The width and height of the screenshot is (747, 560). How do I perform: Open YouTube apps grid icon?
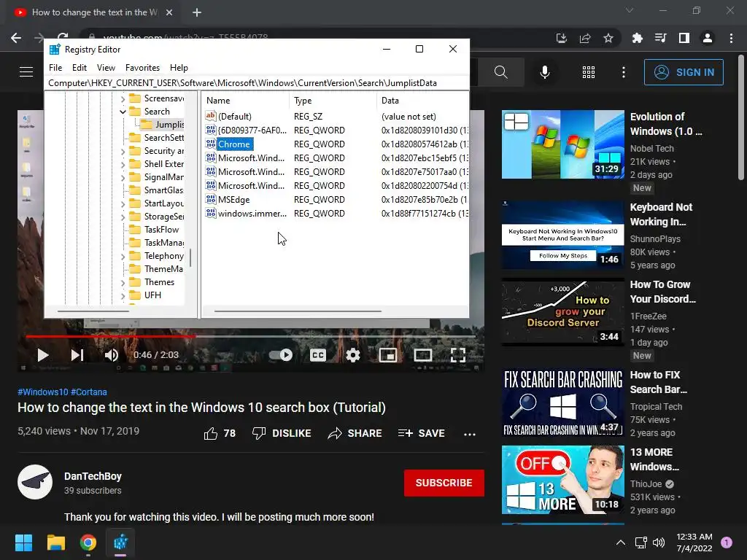[x=589, y=72]
